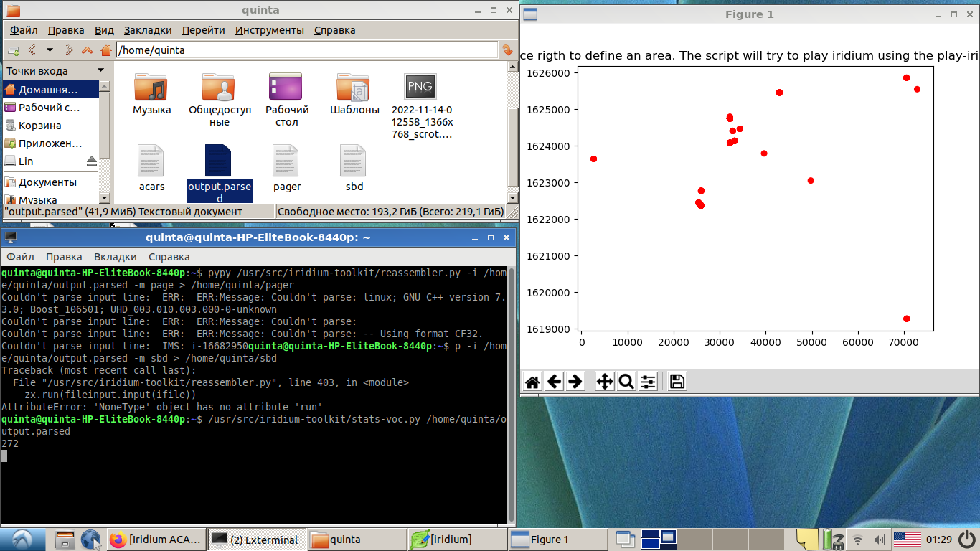This screenshot has height=551, width=980.
Task: Expand the navigation history dropdown arrow
Action: [50, 50]
